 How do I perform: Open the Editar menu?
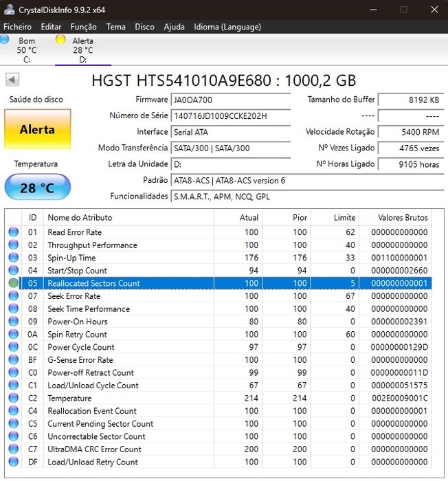(51, 27)
